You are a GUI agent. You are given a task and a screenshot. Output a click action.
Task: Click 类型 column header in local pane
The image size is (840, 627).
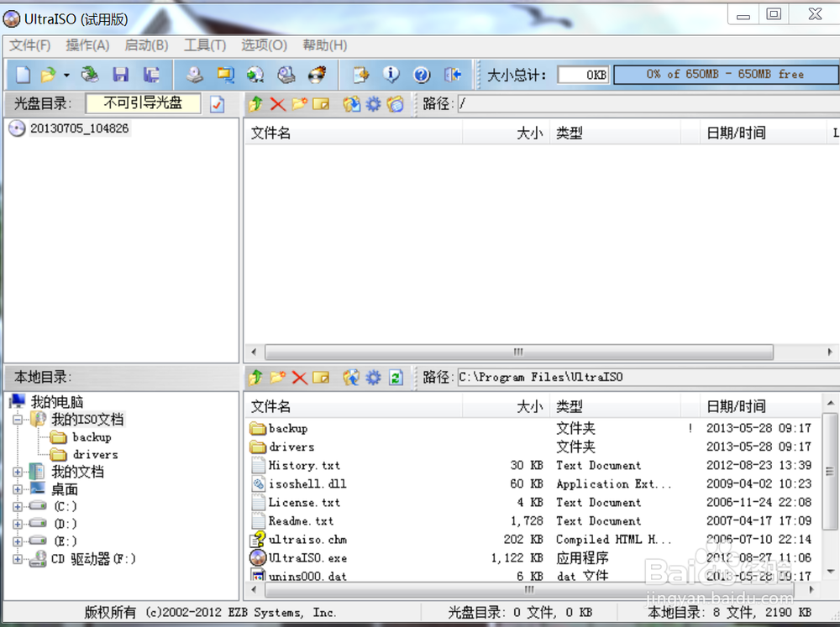(615, 406)
